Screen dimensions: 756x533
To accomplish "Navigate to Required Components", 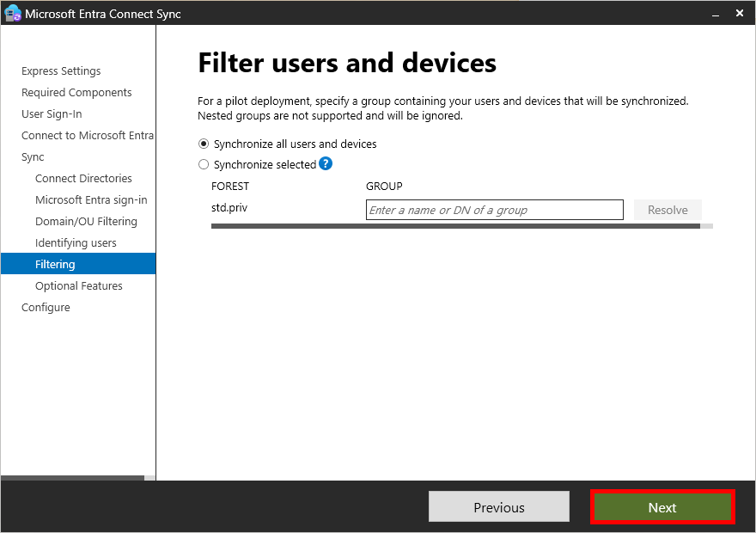I will pos(76,92).
